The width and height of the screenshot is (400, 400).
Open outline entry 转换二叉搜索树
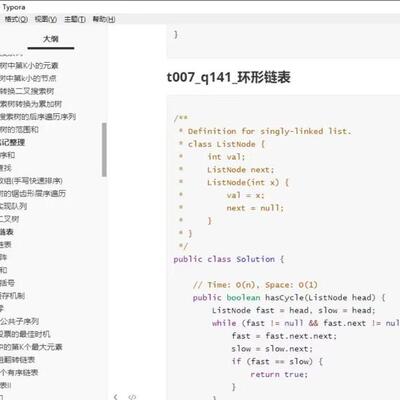27,91
